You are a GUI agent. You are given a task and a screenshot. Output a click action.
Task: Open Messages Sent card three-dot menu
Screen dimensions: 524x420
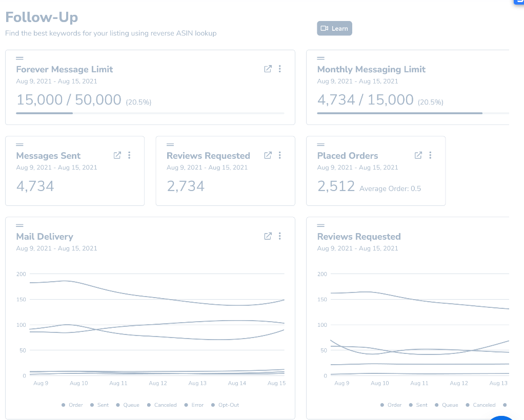tap(129, 155)
